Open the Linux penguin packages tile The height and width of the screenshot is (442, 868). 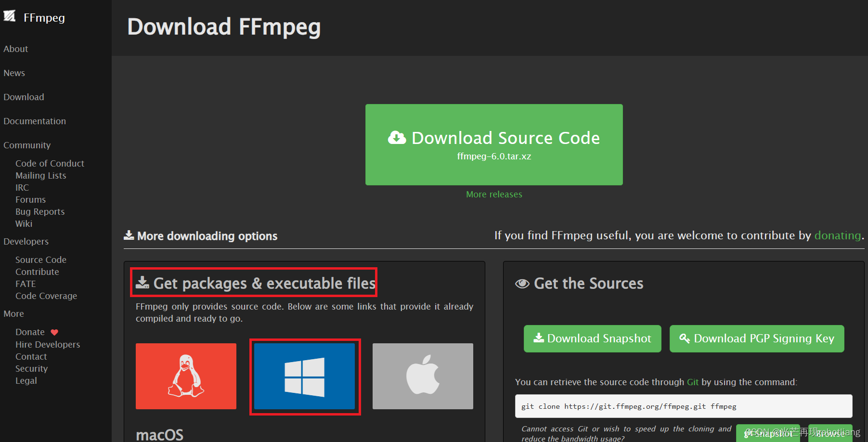click(186, 376)
